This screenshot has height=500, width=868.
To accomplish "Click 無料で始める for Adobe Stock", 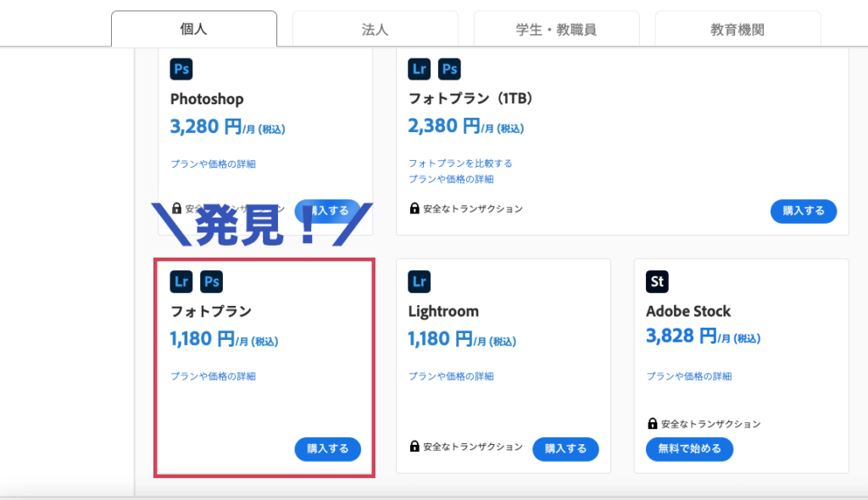I will tap(690, 449).
